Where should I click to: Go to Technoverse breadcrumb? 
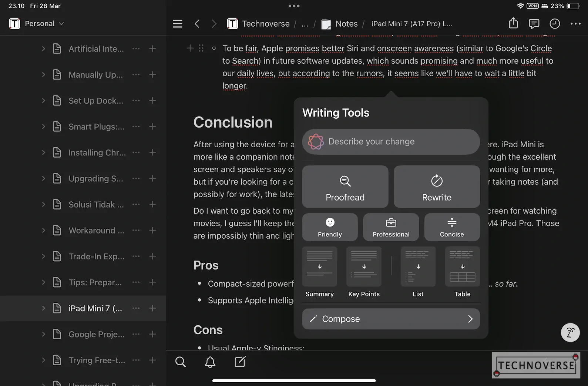258,24
